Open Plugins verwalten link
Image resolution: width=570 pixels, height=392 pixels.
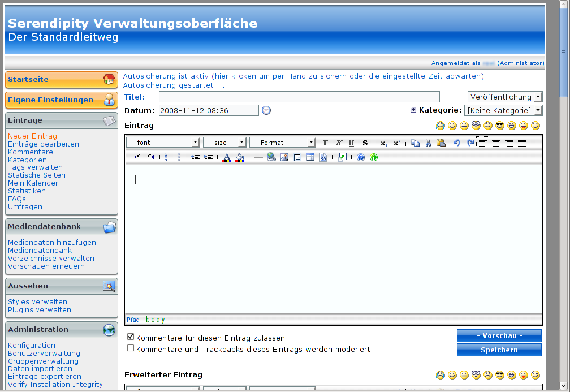click(40, 310)
